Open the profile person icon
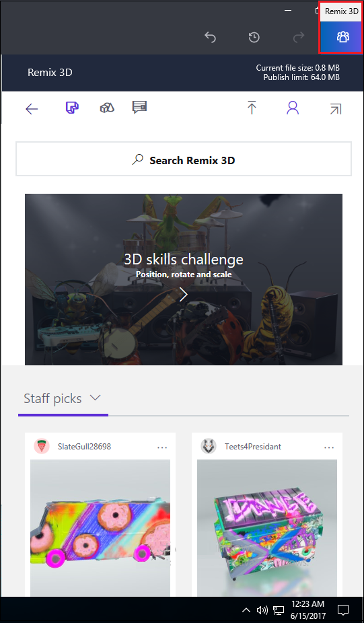Viewport: 364px width, 623px height. [293, 108]
